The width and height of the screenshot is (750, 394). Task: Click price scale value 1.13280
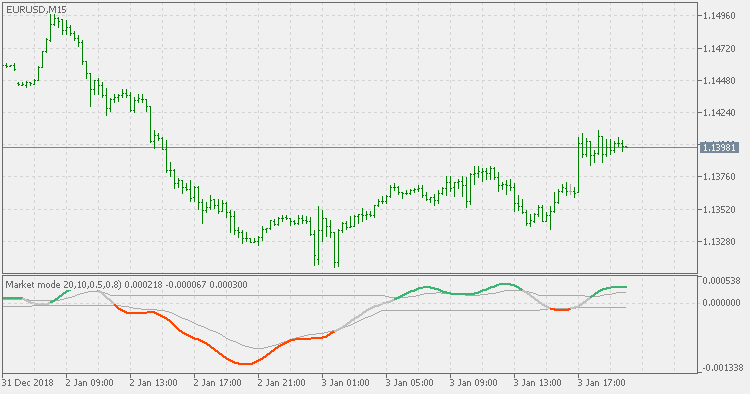[x=719, y=241]
